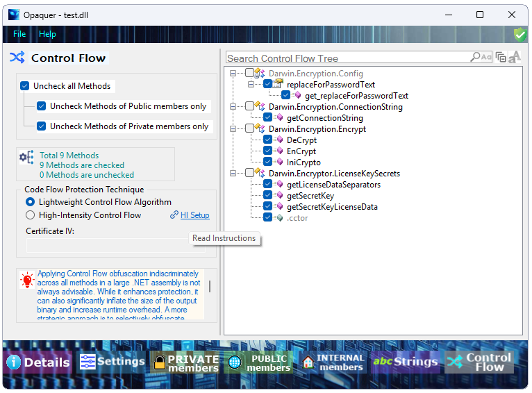Open the Help menu

point(47,34)
